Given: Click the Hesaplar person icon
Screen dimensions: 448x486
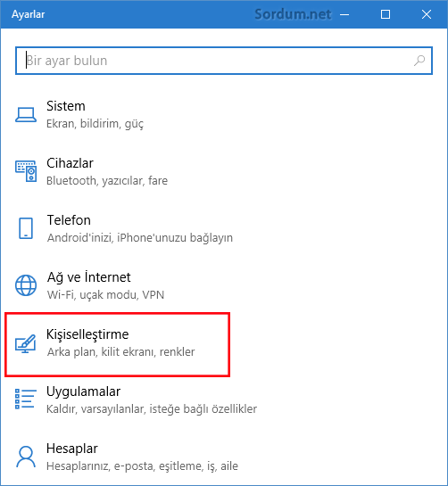Looking at the screenshot, I should (26, 457).
